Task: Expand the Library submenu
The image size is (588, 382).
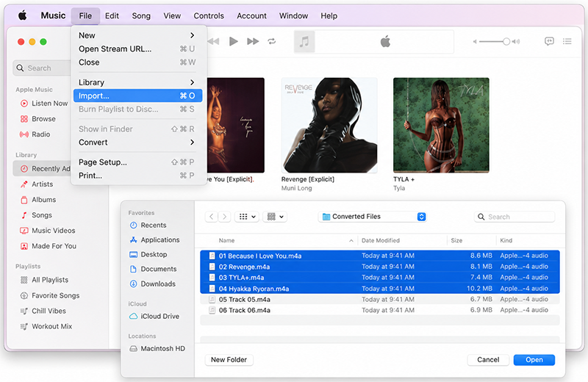Action: point(137,82)
